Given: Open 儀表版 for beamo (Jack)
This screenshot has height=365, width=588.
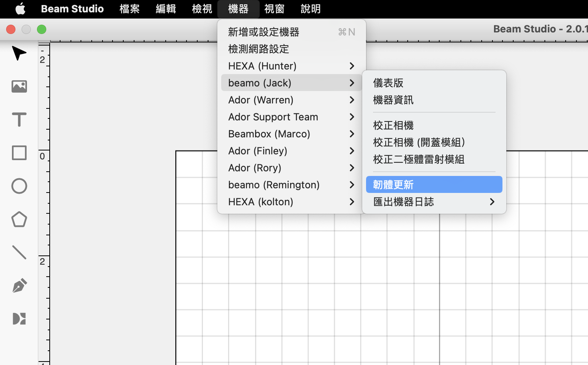Looking at the screenshot, I should 434,83.
